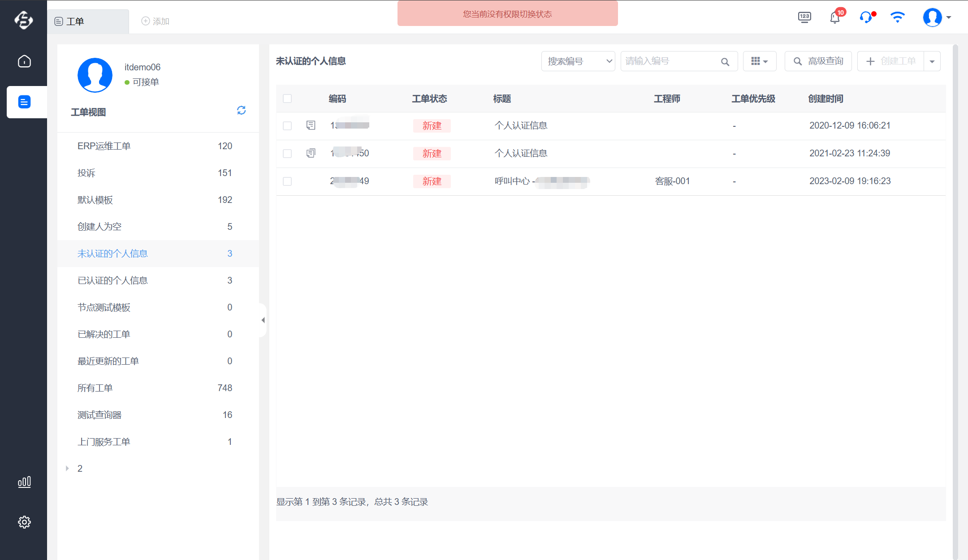The height and width of the screenshot is (560, 968).
Task: Click the headset support icon
Action: 866,17
